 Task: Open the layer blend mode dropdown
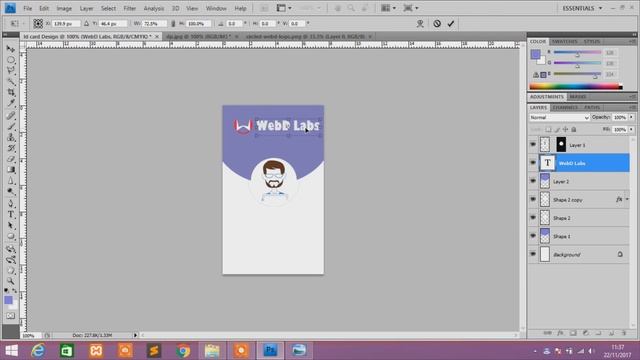click(560, 118)
